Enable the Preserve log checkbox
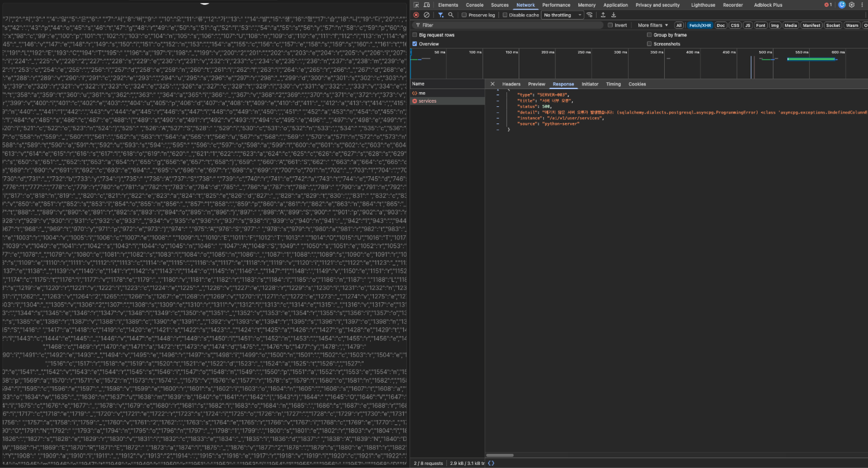 click(464, 15)
